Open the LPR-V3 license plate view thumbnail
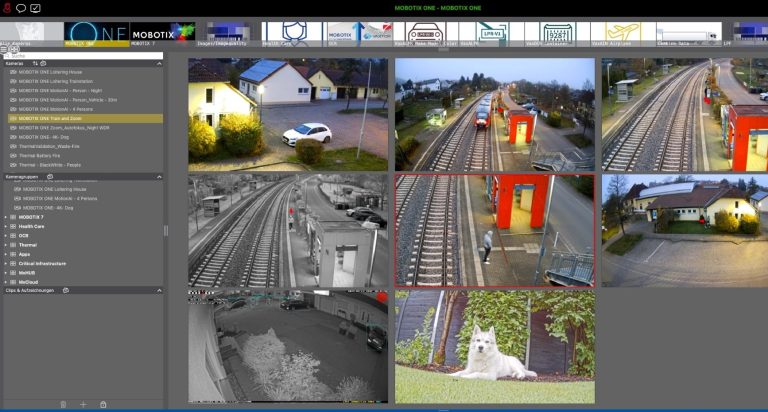 pos(491,34)
